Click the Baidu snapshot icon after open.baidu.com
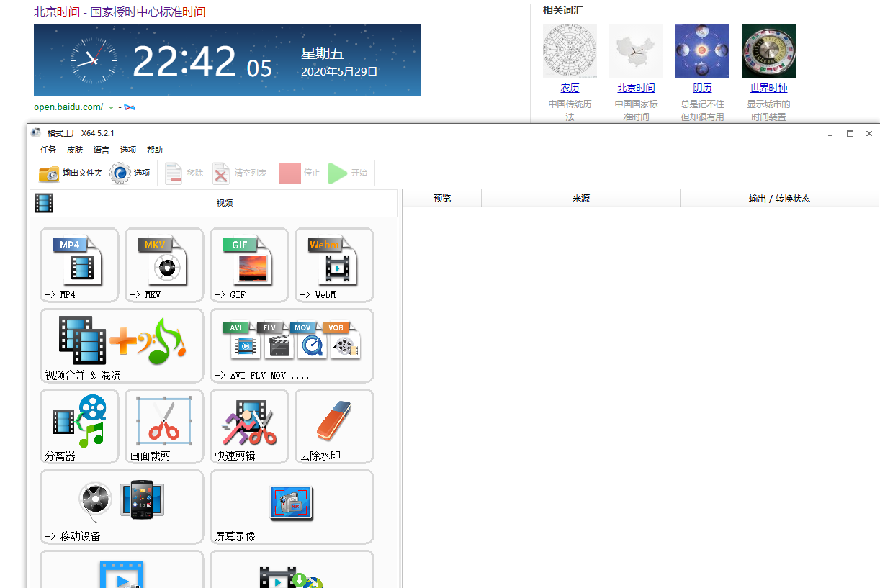The image size is (880, 588). (130, 107)
